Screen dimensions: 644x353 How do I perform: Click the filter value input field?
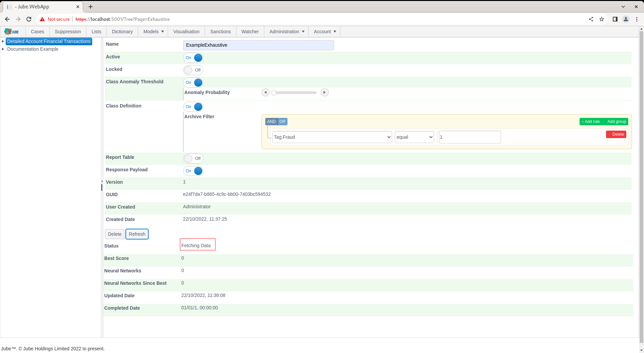470,137
